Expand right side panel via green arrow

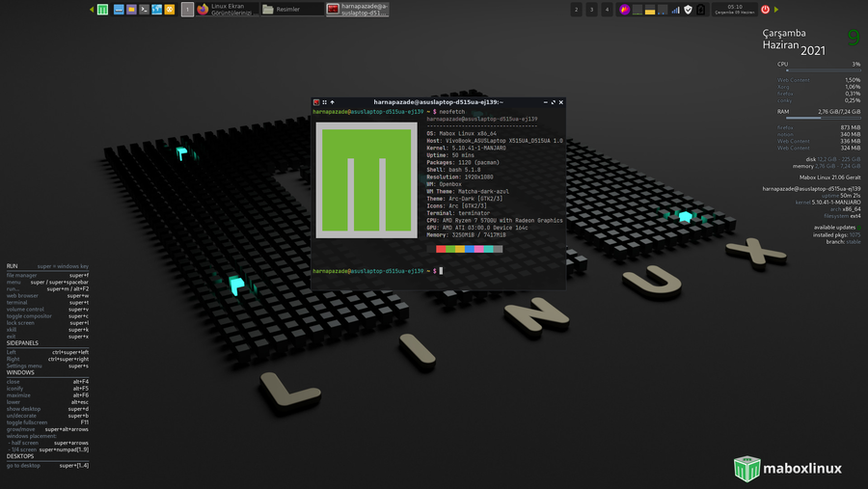pos(776,10)
